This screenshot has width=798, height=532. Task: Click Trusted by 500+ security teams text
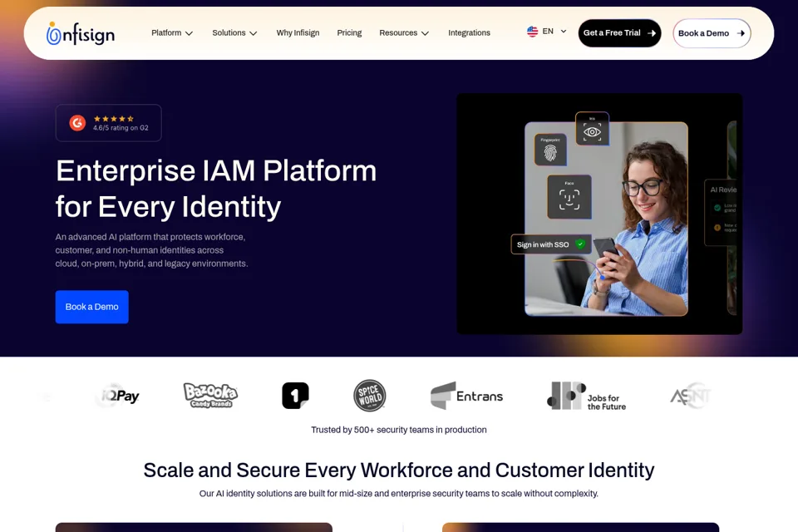coord(399,430)
